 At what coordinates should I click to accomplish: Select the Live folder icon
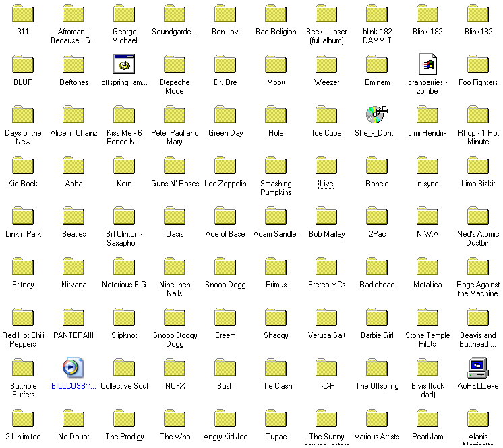click(x=326, y=165)
